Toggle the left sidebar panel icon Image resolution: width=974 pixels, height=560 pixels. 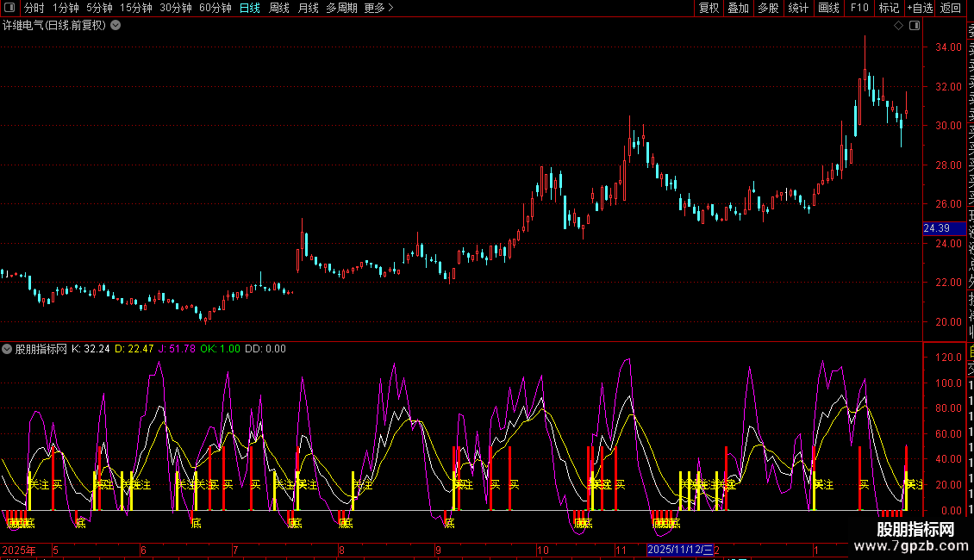click(x=11, y=8)
